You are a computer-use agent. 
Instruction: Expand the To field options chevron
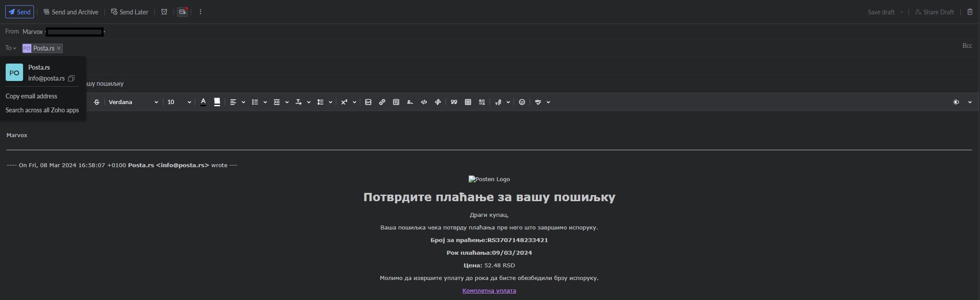tap(14, 48)
